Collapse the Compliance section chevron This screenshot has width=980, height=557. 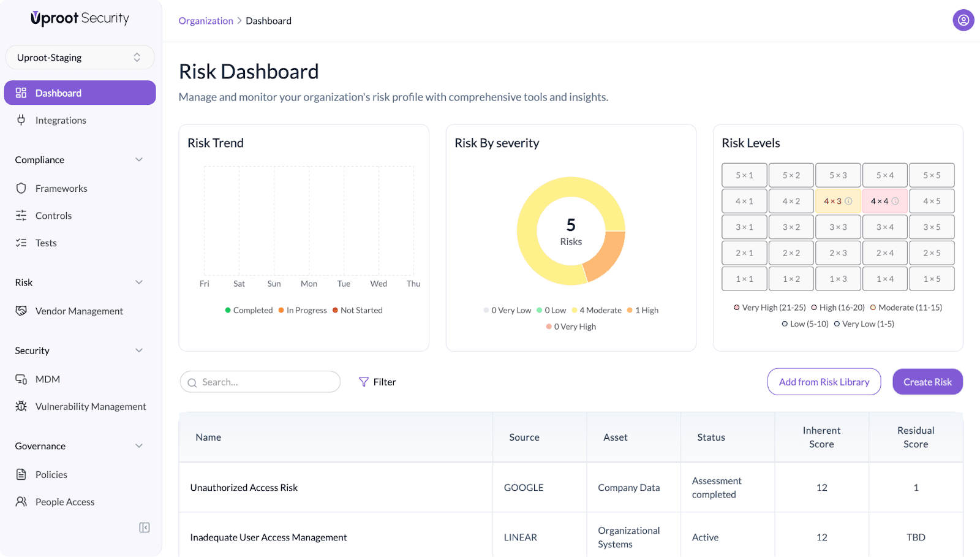(x=139, y=160)
